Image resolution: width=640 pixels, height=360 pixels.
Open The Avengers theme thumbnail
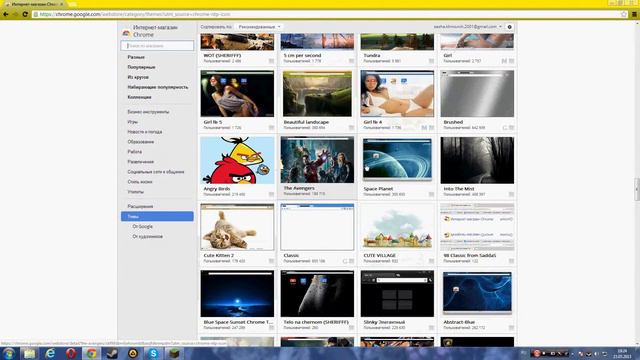click(317, 160)
